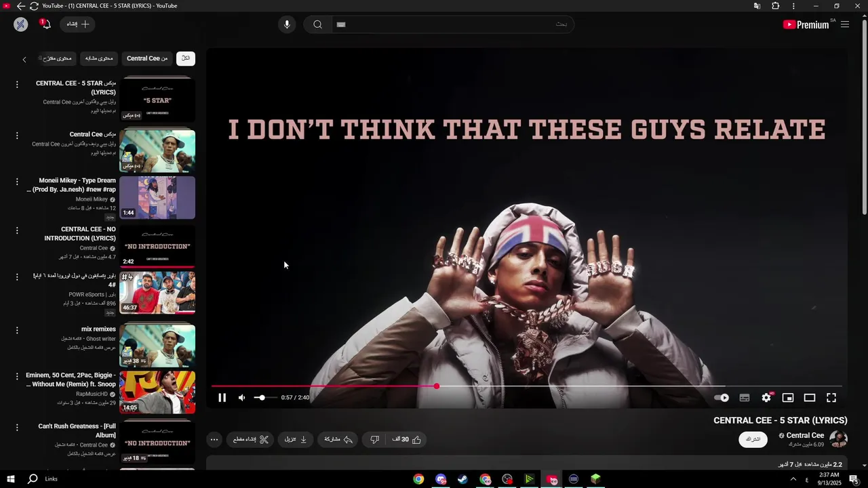The height and width of the screenshot is (488, 868).
Task: Open notifications bell
Action: pyautogui.click(x=45, y=24)
